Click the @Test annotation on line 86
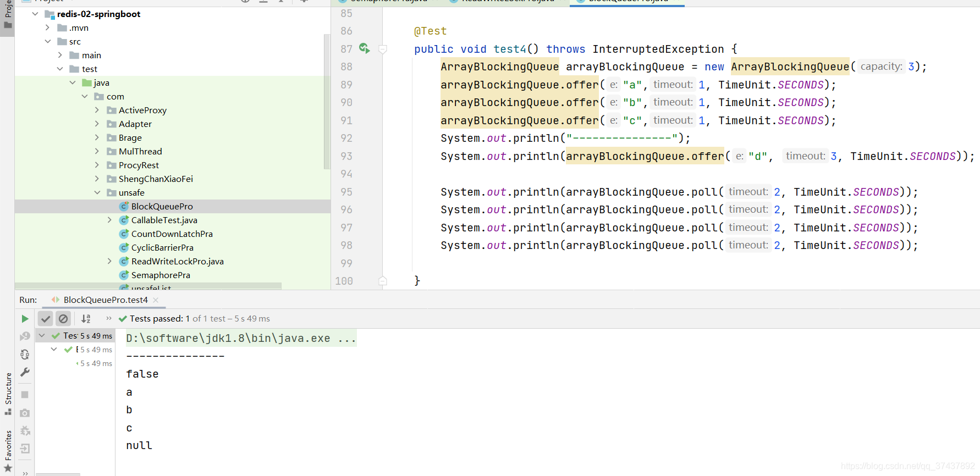Screen dimensions: 980x476 pos(431,31)
